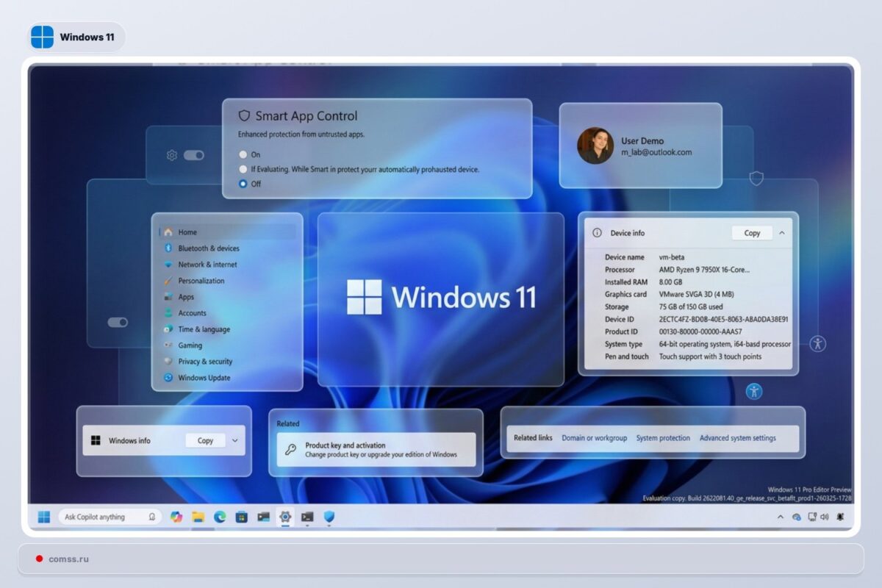This screenshot has width=882, height=588.
Task: Open Windows Security from the taskbar
Action: tap(329, 517)
